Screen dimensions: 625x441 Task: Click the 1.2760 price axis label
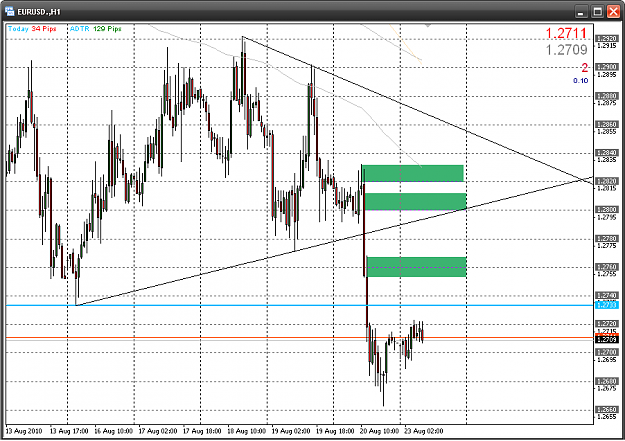click(x=607, y=267)
